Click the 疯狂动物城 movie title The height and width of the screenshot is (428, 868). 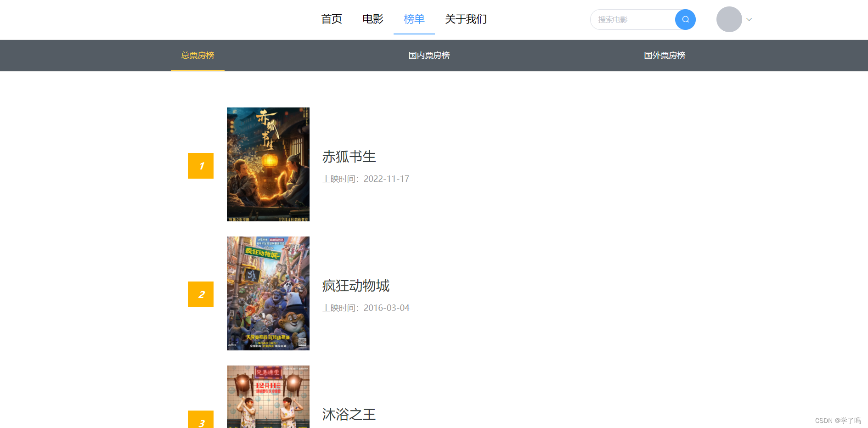point(356,286)
